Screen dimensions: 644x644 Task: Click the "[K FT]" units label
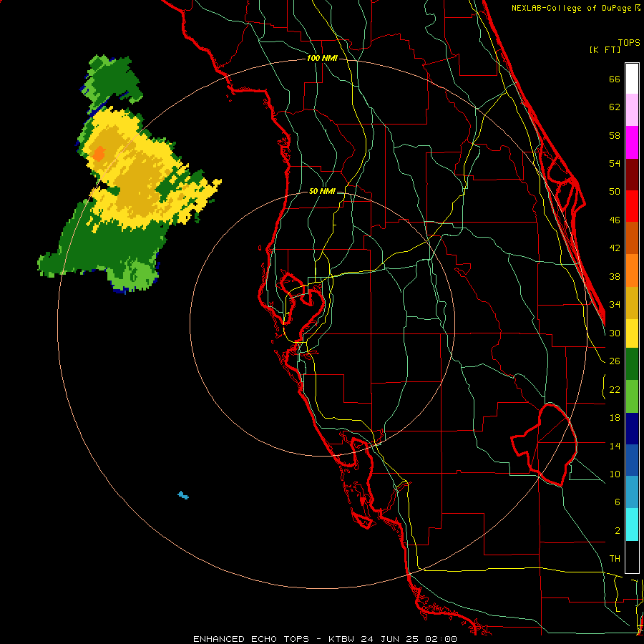[605, 49]
